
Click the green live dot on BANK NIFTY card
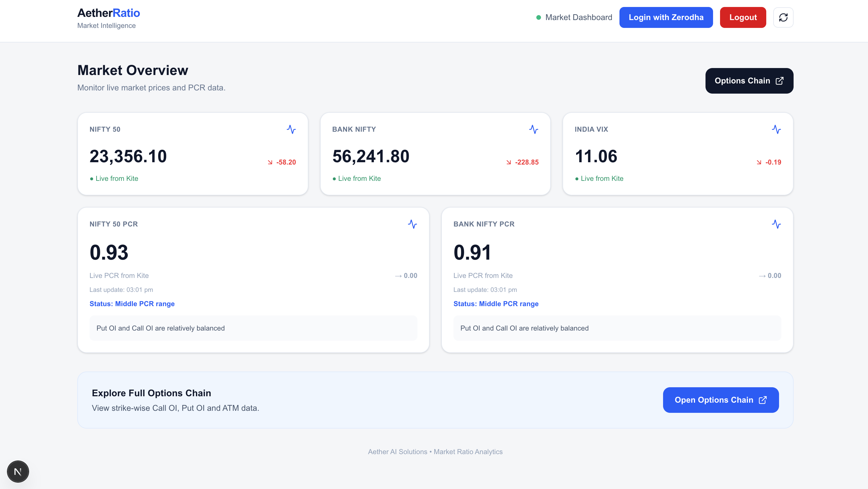[334, 179]
